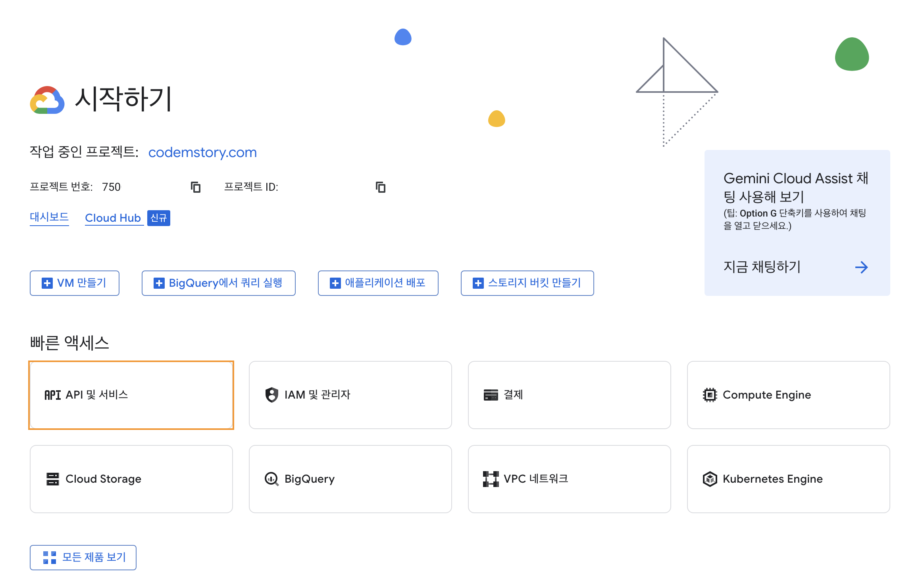Click BigQuery에서 쿼리 실행 button
924x583 pixels.
(x=218, y=283)
